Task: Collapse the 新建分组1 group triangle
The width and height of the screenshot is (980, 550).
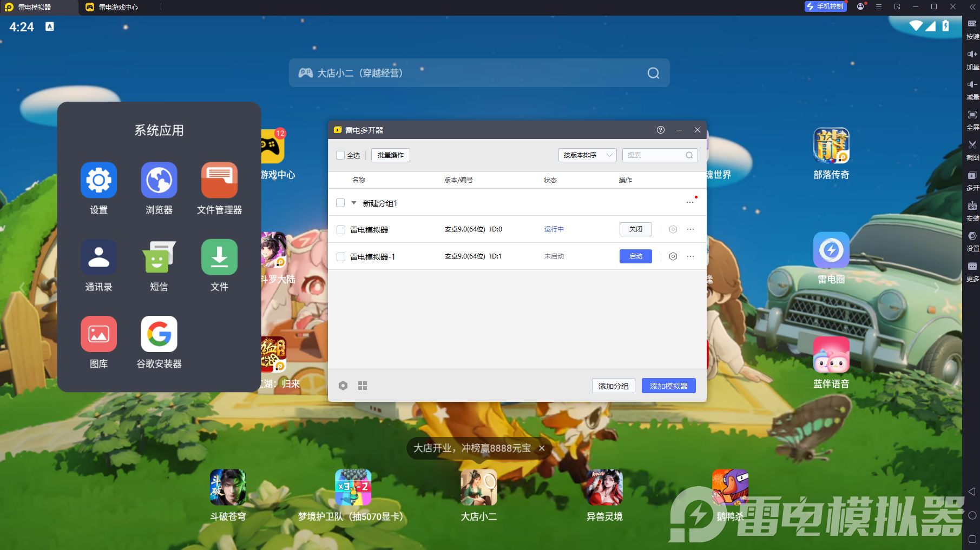Action: tap(354, 203)
